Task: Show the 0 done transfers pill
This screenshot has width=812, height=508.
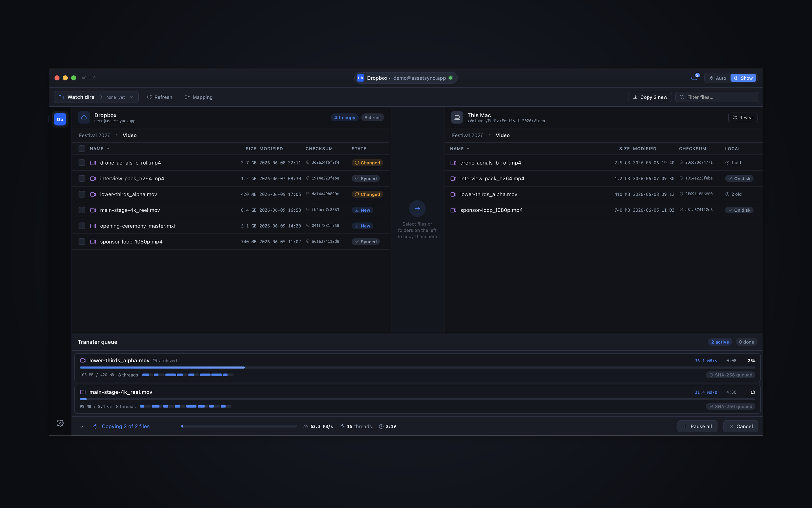Action: click(746, 342)
